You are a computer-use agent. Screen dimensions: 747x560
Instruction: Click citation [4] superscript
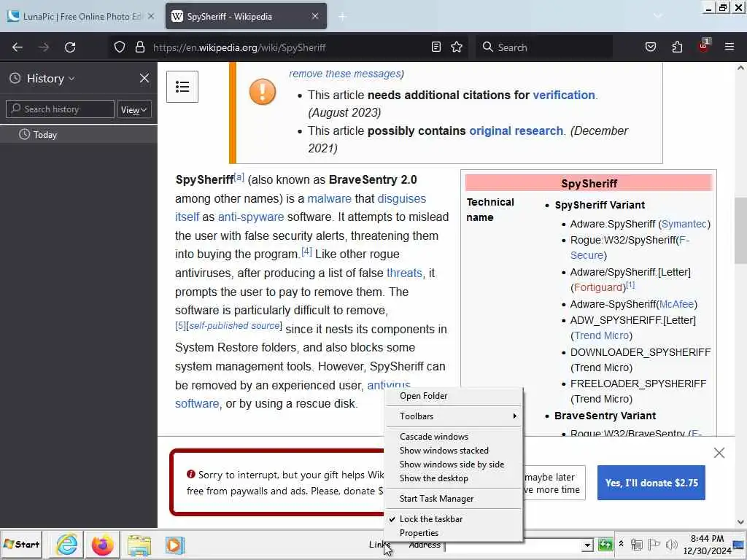click(307, 251)
